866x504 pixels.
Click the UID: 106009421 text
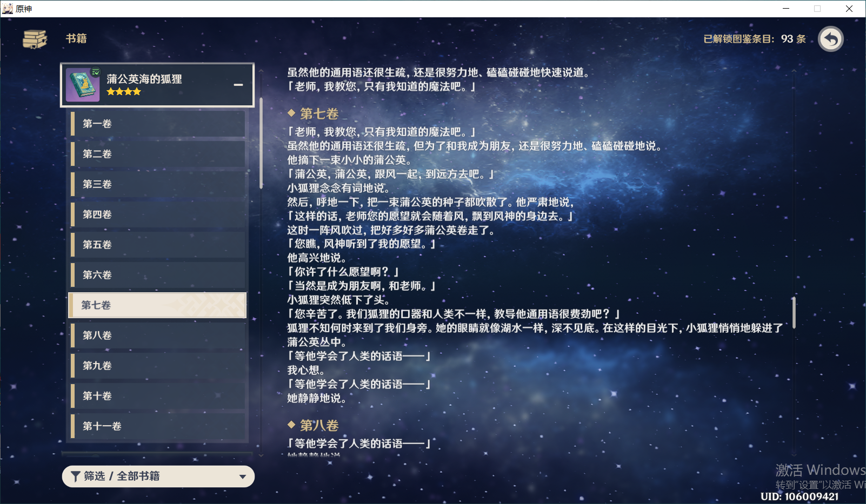pyautogui.click(x=800, y=496)
